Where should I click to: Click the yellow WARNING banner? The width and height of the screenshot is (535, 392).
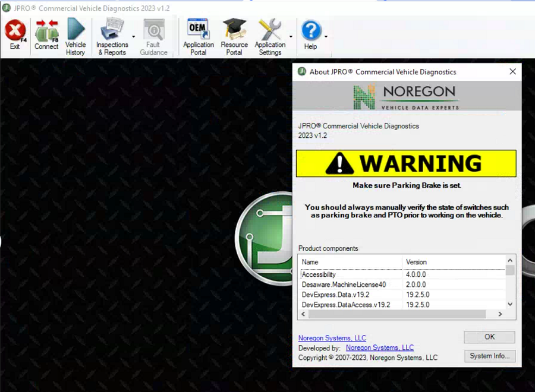pyautogui.click(x=406, y=163)
